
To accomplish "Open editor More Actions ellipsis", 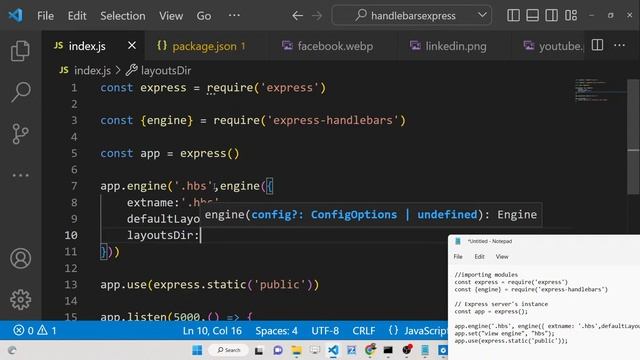I will pyautogui.click(x=620, y=45).
